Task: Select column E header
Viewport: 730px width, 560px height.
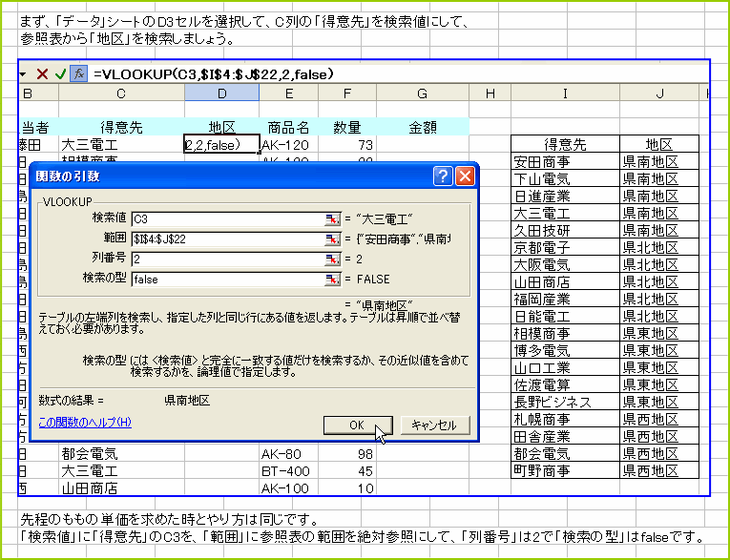Action: (288, 93)
